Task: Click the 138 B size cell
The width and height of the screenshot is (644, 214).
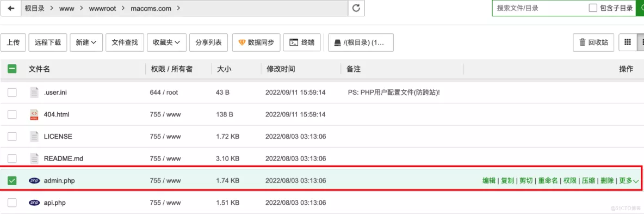Action: [225, 114]
